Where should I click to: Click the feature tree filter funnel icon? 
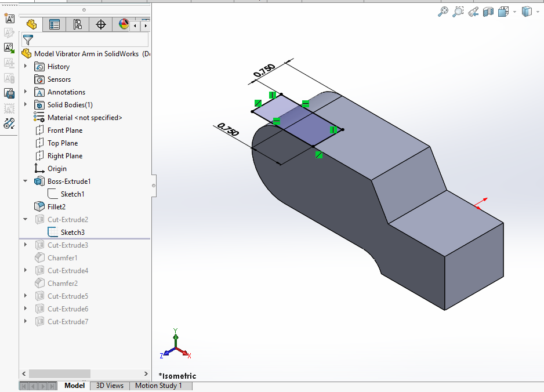click(27, 40)
